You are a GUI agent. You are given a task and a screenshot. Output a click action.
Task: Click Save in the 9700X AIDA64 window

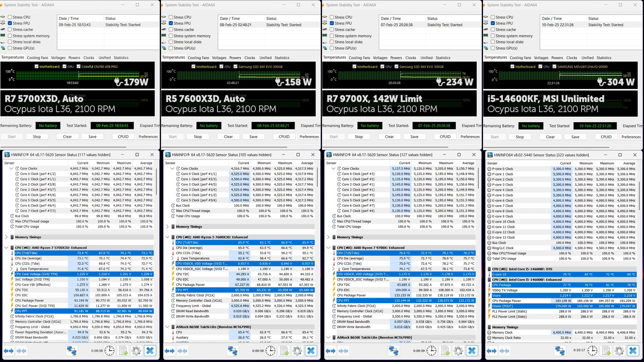[x=414, y=137]
